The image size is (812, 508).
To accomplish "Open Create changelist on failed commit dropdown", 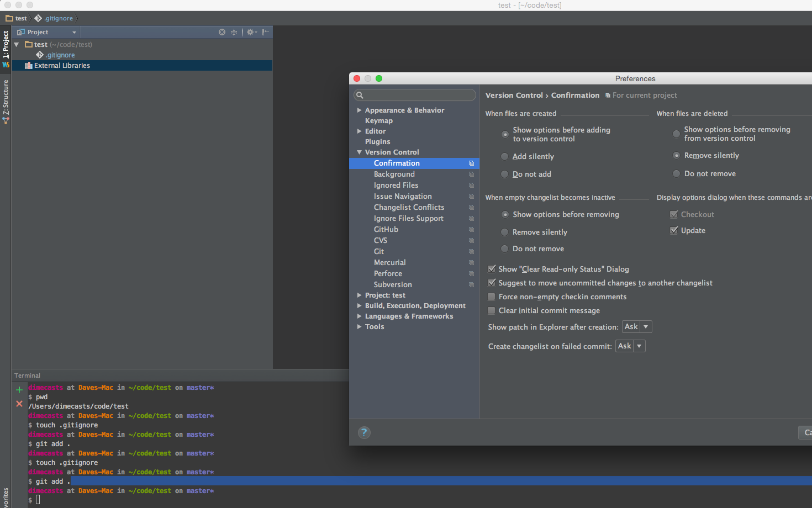I will [630, 346].
